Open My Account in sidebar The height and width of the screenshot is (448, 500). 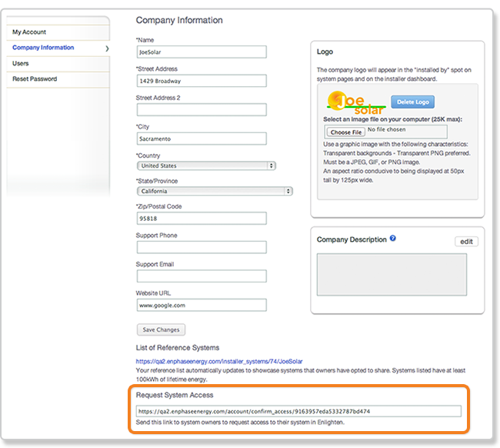click(29, 32)
